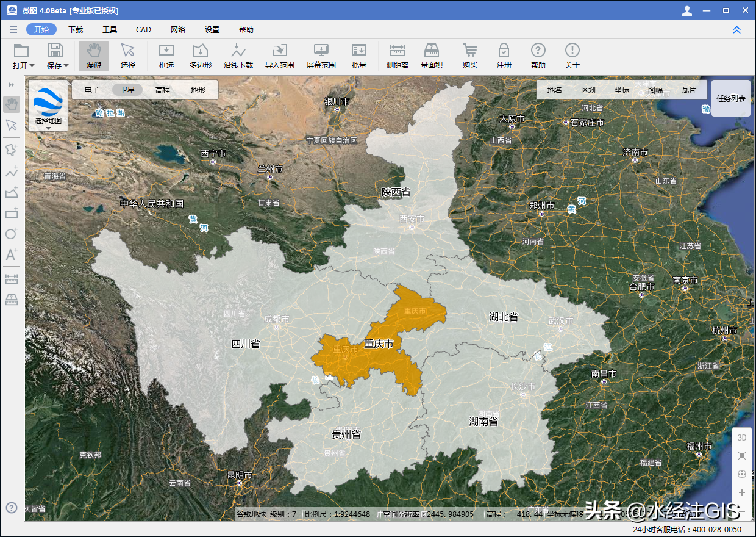Click the sidebar ruler distance icon
Image resolution: width=756 pixels, height=537 pixels.
(12, 279)
